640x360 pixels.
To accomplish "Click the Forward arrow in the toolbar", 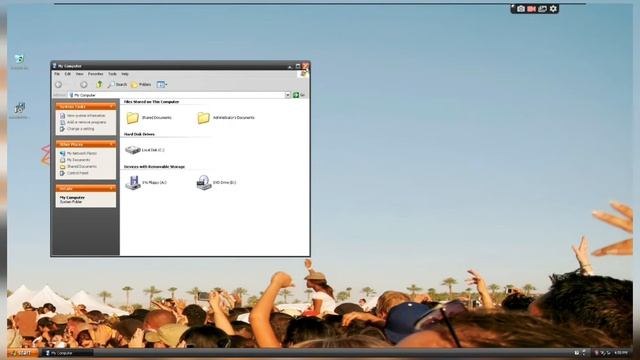I will [84, 84].
